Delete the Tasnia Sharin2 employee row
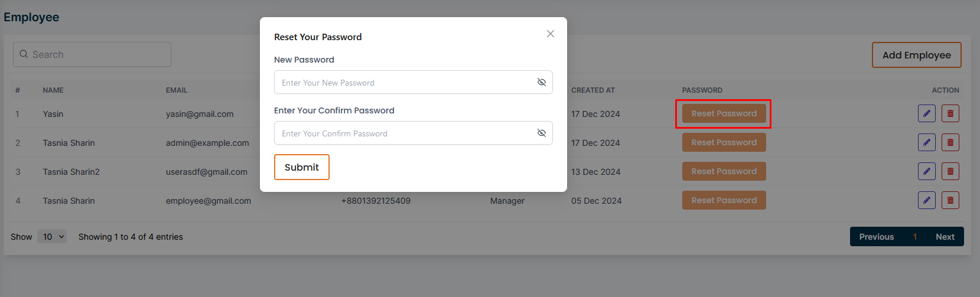This screenshot has height=297, width=980. [x=950, y=171]
